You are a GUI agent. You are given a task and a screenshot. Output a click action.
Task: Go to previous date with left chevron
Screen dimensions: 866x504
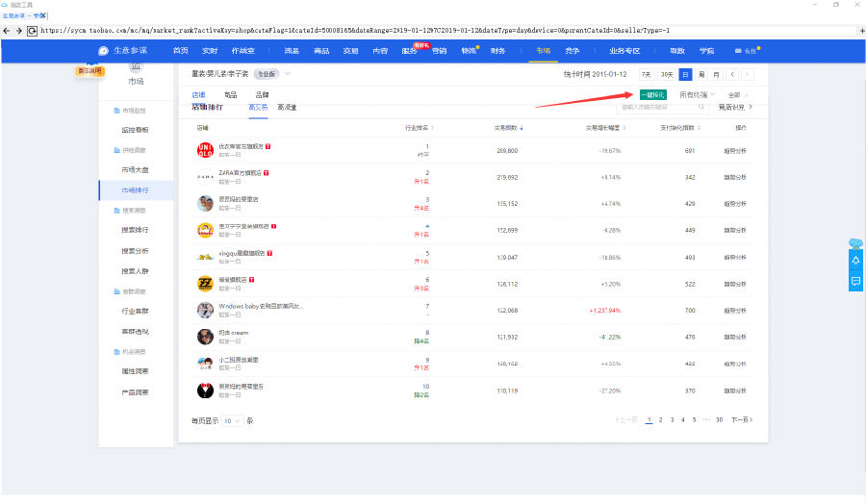(x=732, y=74)
